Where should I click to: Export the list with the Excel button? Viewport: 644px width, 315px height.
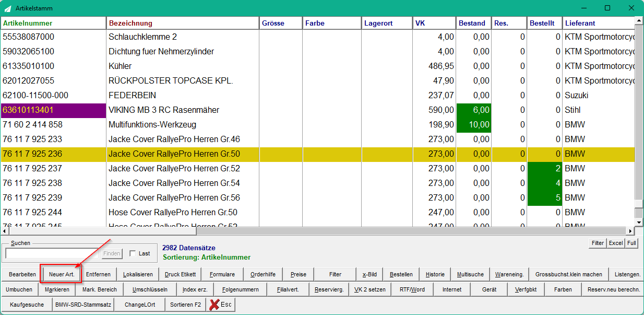(616, 243)
